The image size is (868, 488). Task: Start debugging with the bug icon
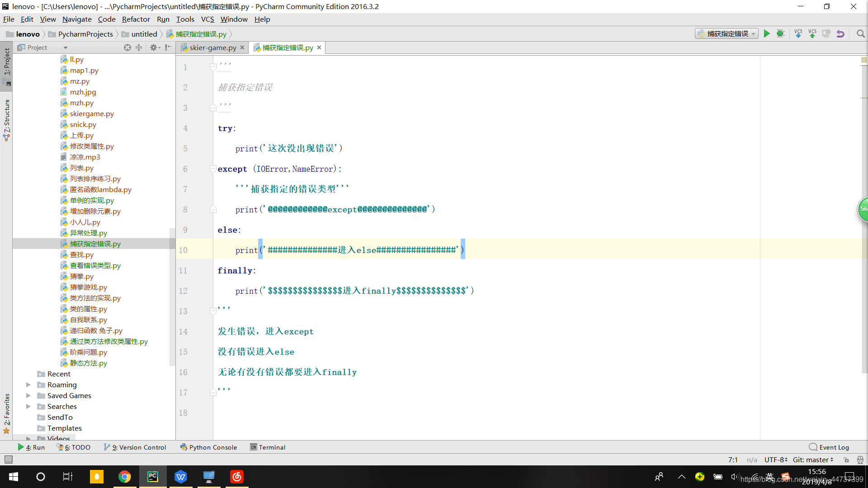coord(780,34)
